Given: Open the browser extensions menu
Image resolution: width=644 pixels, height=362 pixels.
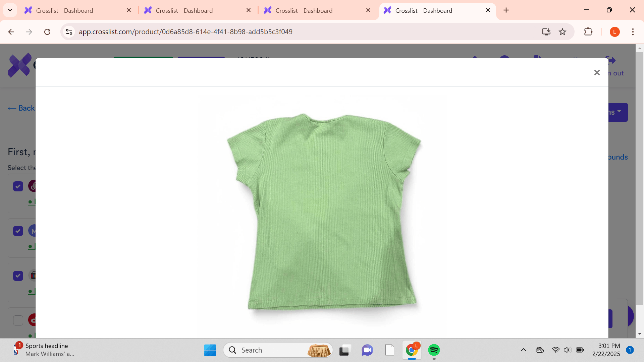Looking at the screenshot, I should pyautogui.click(x=588, y=32).
